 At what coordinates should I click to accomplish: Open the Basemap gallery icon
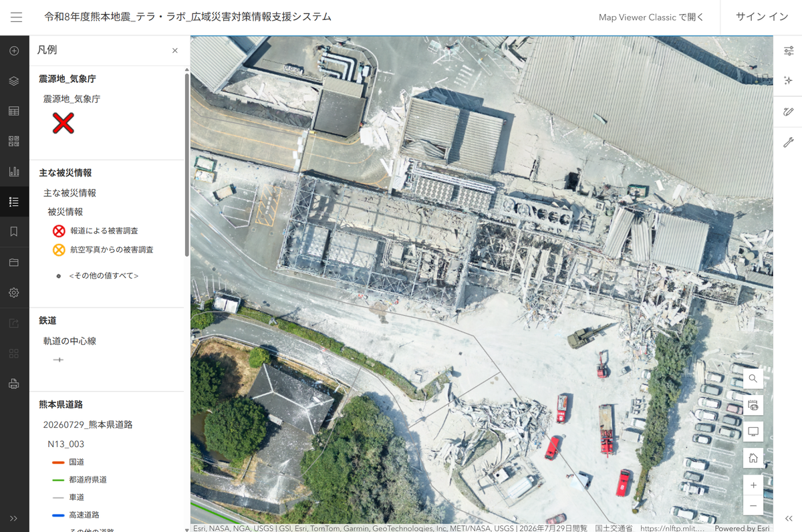(14, 142)
